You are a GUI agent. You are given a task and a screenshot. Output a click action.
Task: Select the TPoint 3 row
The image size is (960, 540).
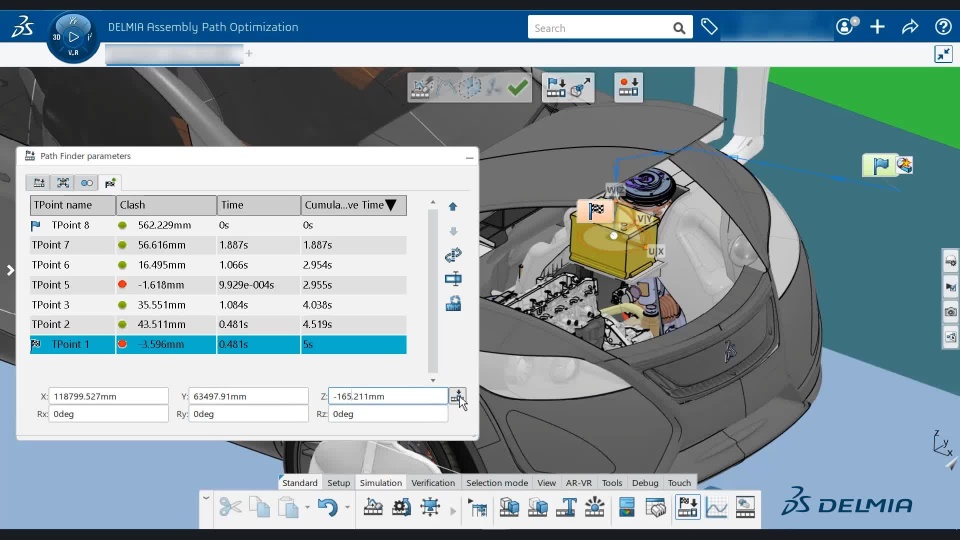point(218,305)
